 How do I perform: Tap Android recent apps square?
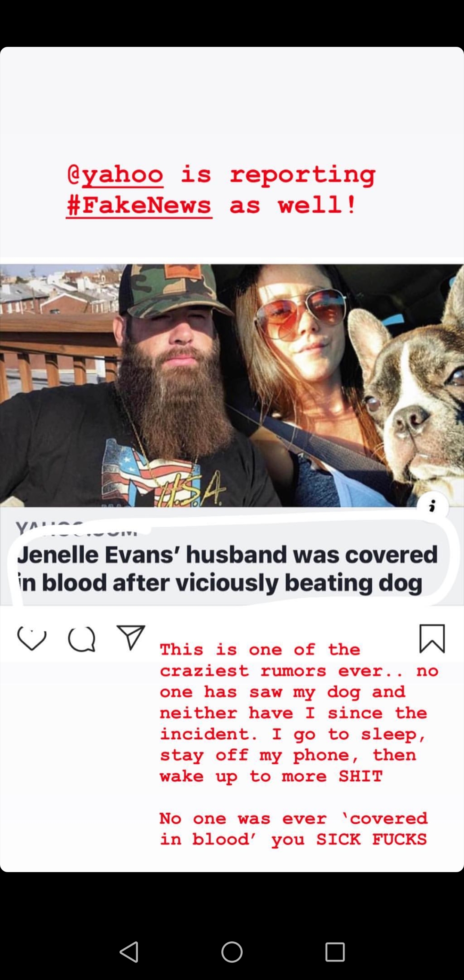[x=335, y=952]
